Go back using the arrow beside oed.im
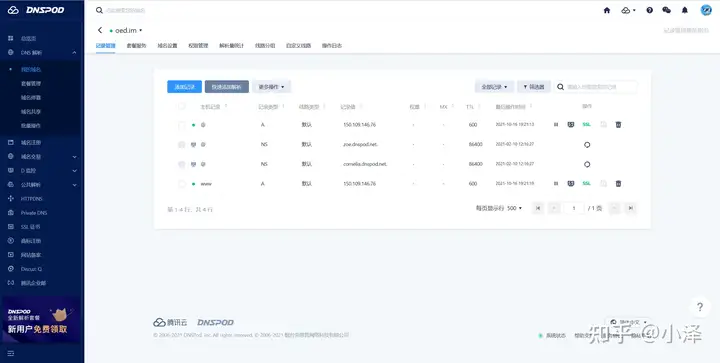 click(100, 30)
